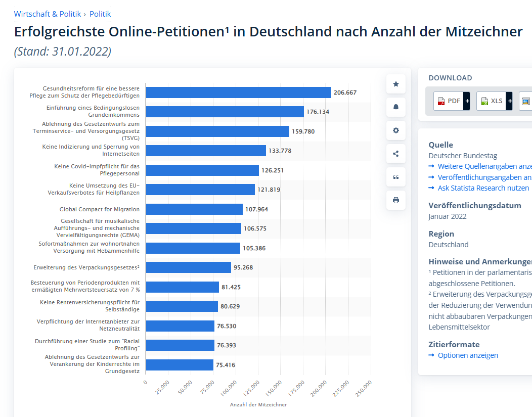Click the 206.667 bar for Gesundheitsreform

click(239, 92)
